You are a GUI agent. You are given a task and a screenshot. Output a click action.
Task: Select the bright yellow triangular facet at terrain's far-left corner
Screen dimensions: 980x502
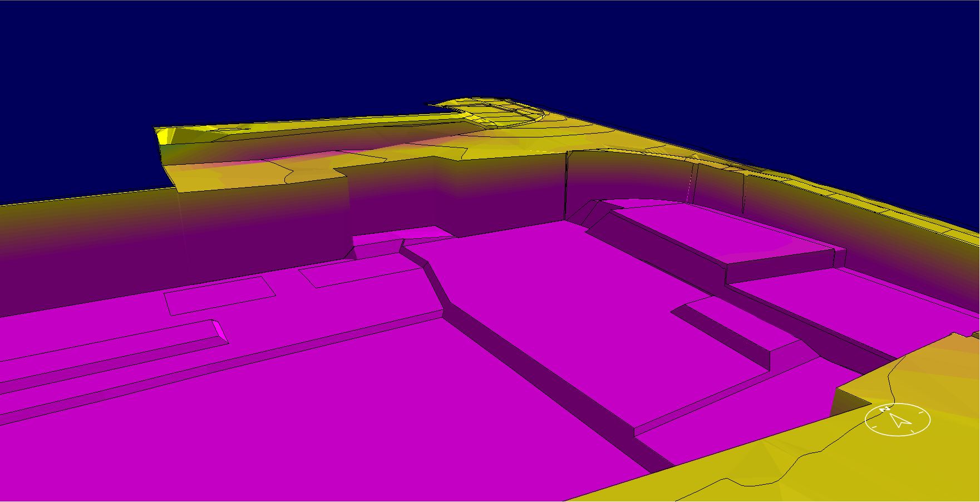(164, 136)
